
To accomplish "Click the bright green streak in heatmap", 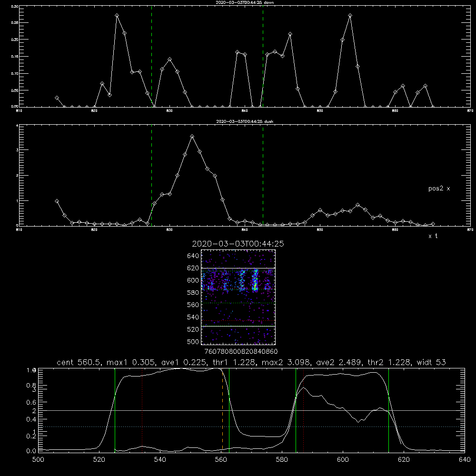I will [x=255, y=280].
